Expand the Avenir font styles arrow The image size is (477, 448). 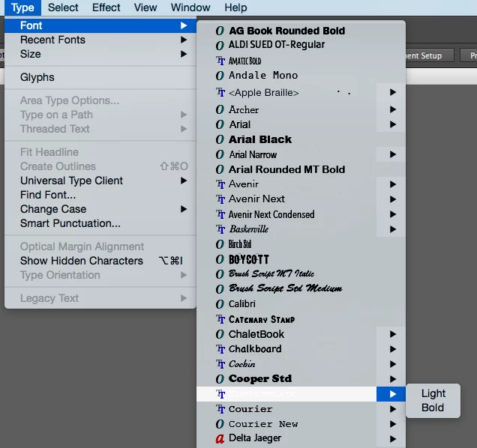pos(393,184)
